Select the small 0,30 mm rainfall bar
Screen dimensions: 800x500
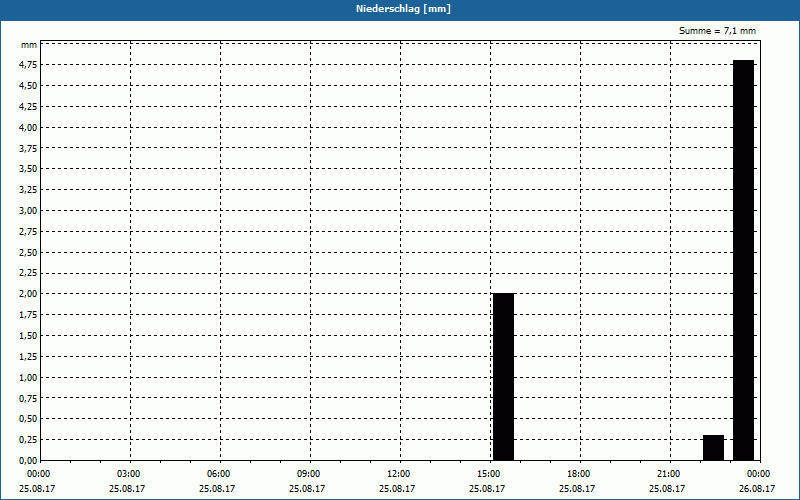pos(713,448)
